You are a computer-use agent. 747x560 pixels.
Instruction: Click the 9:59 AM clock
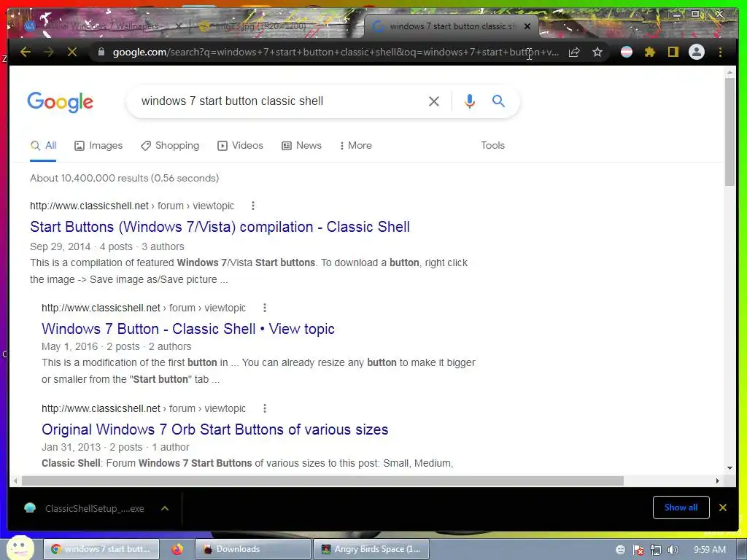(x=709, y=550)
